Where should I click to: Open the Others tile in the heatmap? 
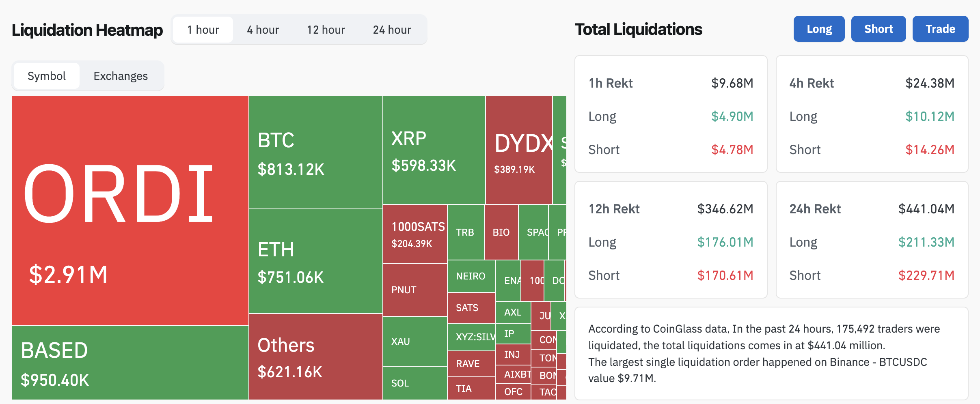(x=315, y=357)
